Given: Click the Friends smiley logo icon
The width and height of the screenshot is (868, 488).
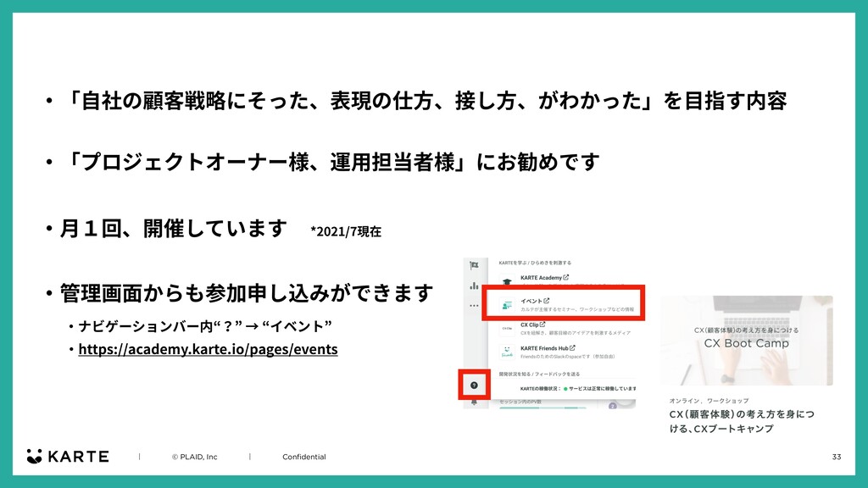Looking at the screenshot, I should coord(507,352).
